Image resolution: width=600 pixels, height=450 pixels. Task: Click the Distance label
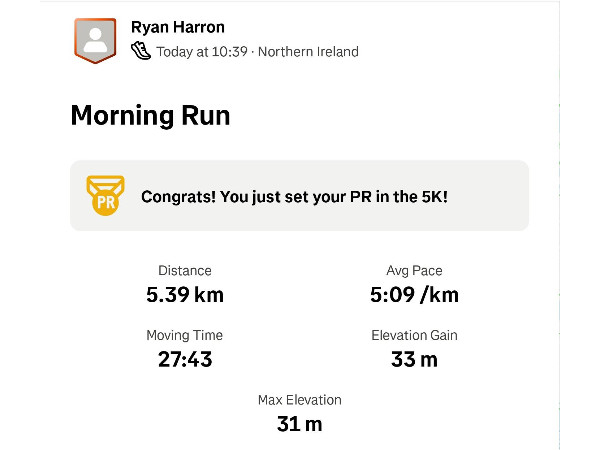pyautogui.click(x=185, y=271)
